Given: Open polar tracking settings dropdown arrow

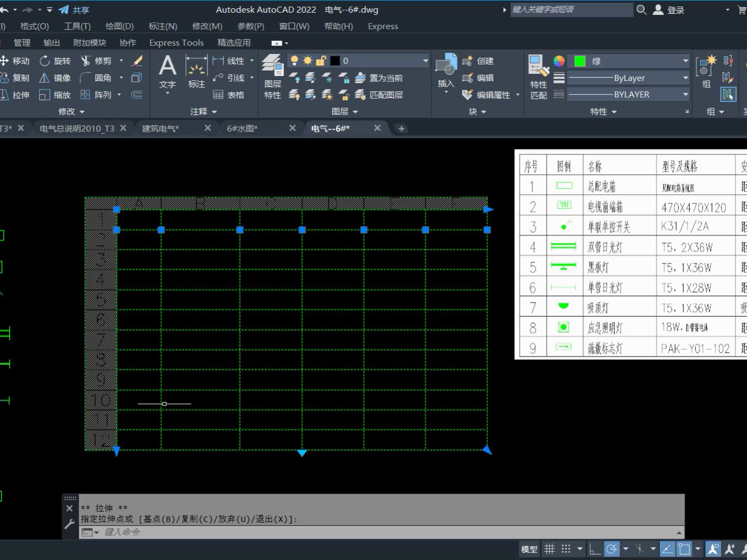Looking at the screenshot, I should (625, 548).
